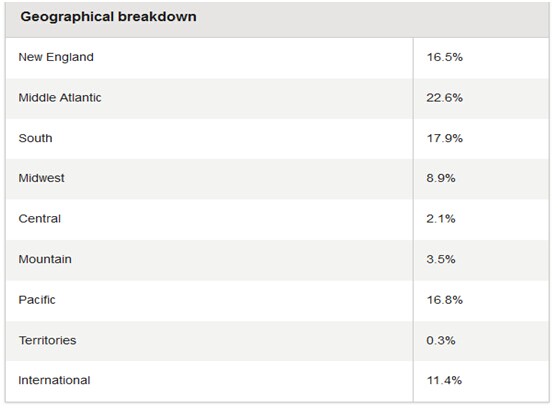Click the 2.1% Central value

click(441, 219)
